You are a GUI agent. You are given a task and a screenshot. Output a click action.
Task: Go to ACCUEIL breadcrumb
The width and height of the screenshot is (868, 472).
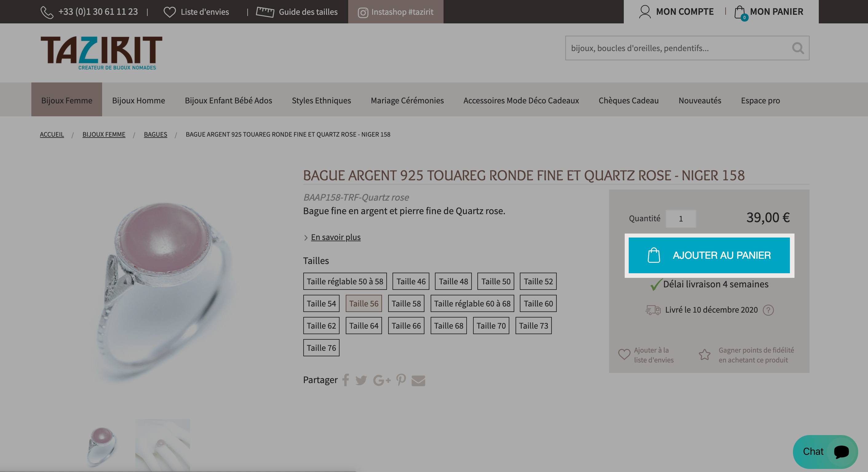[x=52, y=134]
